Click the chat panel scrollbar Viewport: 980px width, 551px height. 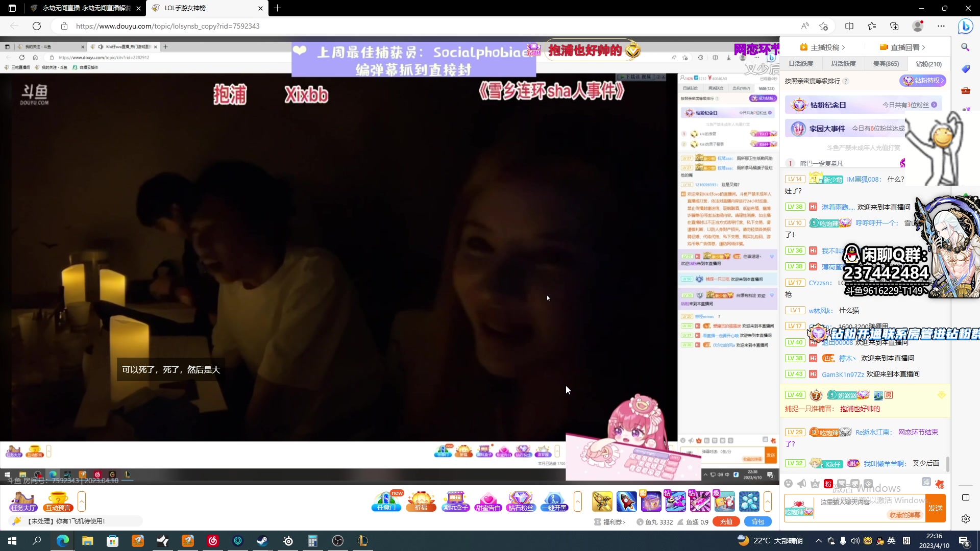click(948, 464)
